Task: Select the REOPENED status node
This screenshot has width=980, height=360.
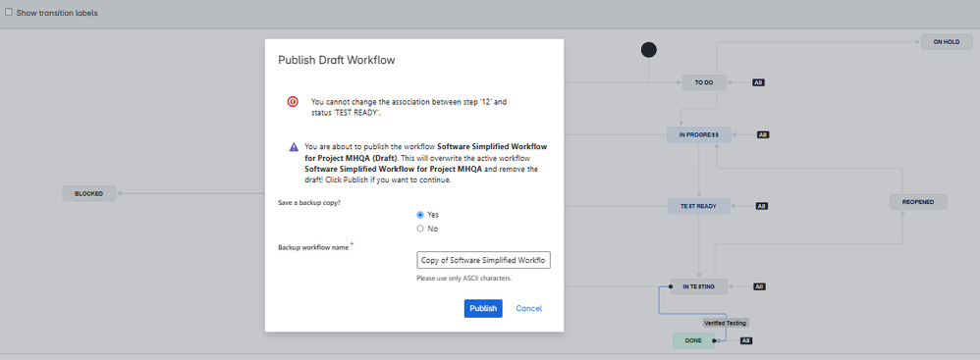Action: [x=918, y=202]
